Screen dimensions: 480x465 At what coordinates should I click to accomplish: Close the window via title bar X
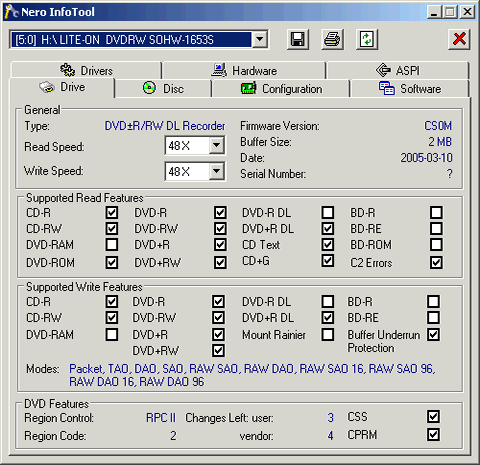pos(467,12)
